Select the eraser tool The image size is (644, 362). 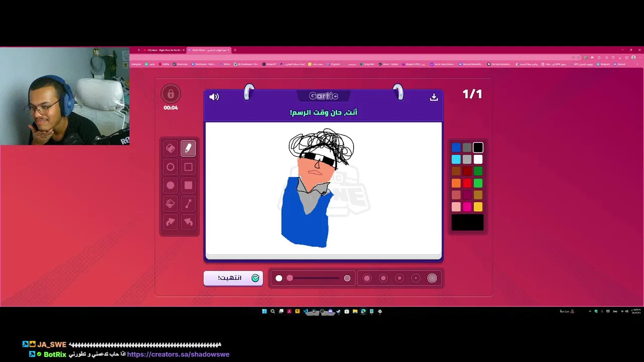[171, 148]
